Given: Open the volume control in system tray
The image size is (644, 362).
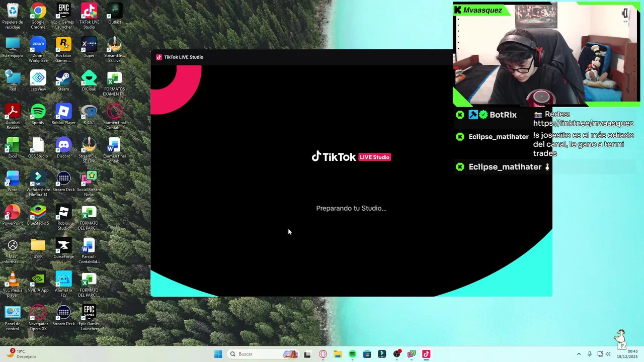Looking at the screenshot, I should tap(608, 354).
